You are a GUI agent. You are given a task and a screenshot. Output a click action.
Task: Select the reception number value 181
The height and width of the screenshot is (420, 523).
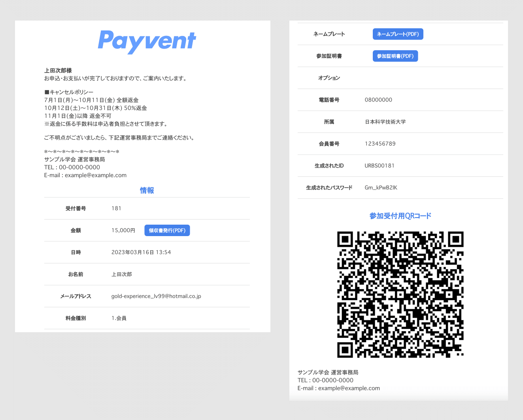tap(117, 208)
